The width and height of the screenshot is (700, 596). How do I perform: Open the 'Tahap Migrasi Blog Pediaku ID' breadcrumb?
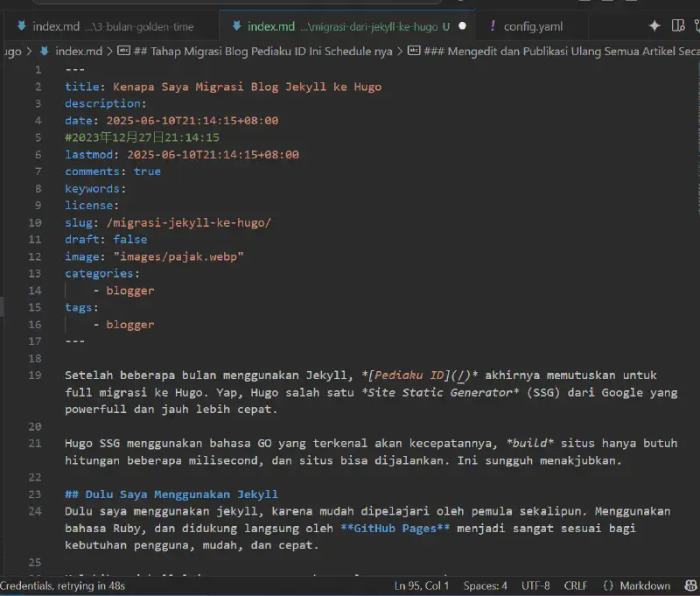(x=262, y=52)
